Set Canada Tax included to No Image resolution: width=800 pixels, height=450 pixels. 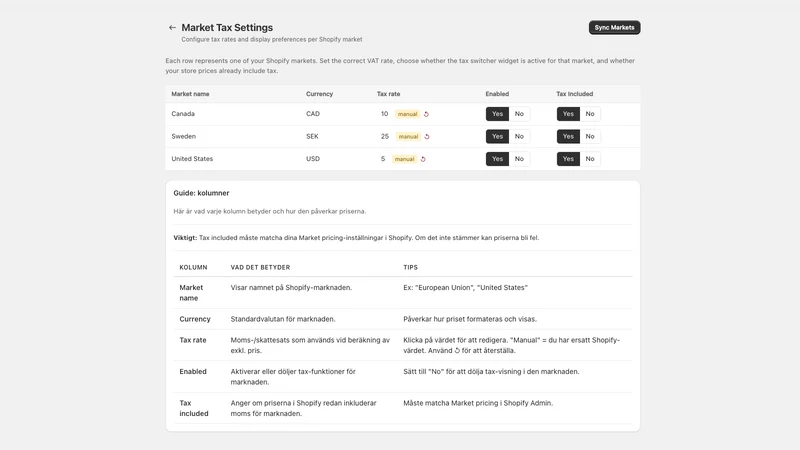pyautogui.click(x=590, y=114)
